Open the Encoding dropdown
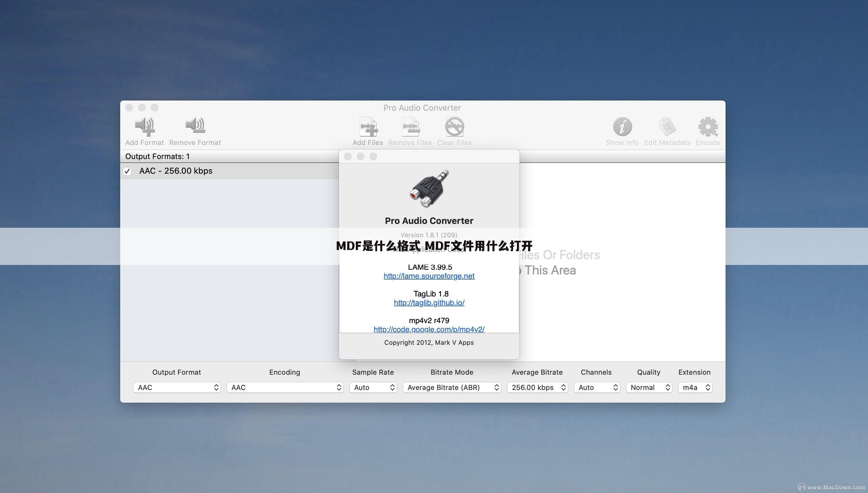The height and width of the screenshot is (493, 868). tap(285, 387)
